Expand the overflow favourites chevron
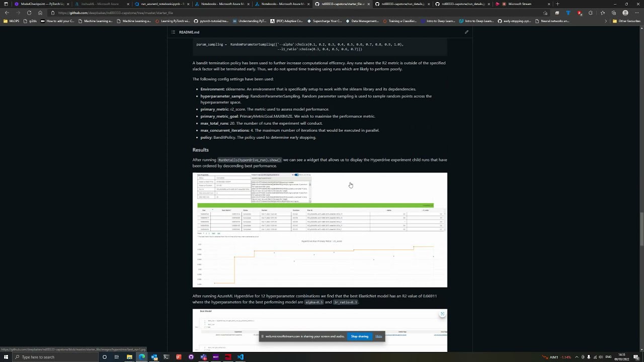Viewport: 644px width, 362px height. [x=606, y=21]
